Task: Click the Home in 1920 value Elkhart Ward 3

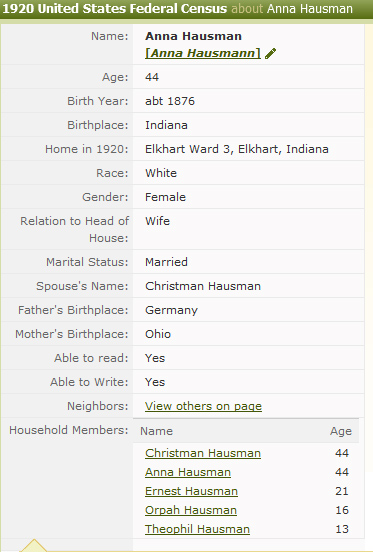Action: click(236, 149)
